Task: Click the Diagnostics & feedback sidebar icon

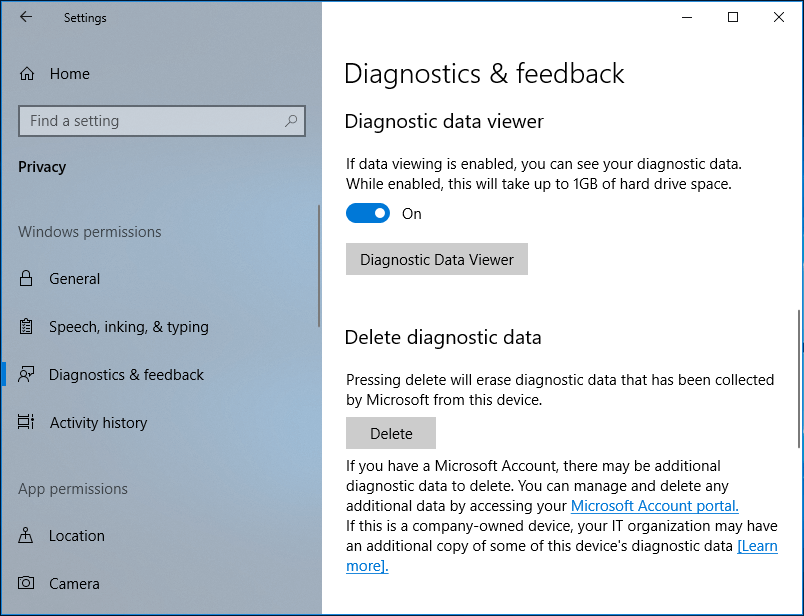Action: tap(27, 375)
